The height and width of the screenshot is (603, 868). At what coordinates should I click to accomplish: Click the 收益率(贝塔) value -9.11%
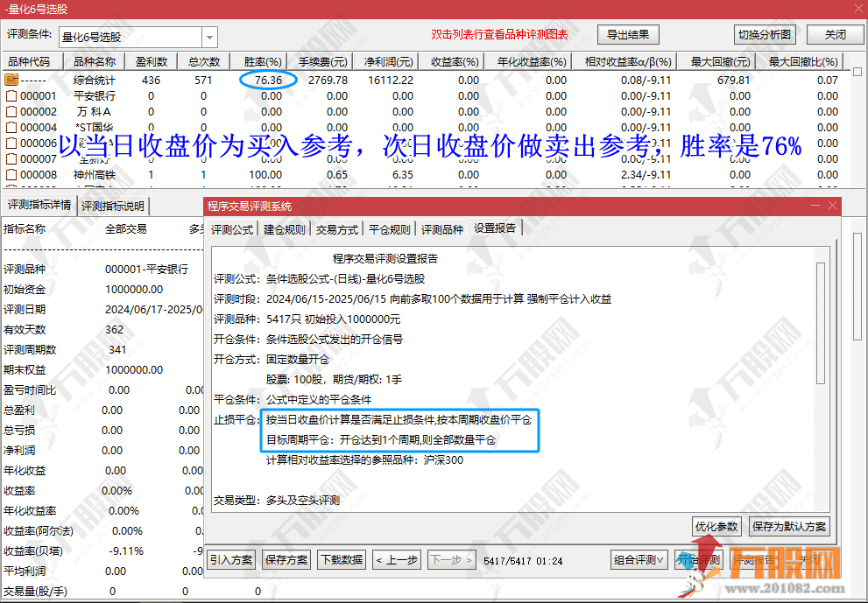tap(125, 551)
